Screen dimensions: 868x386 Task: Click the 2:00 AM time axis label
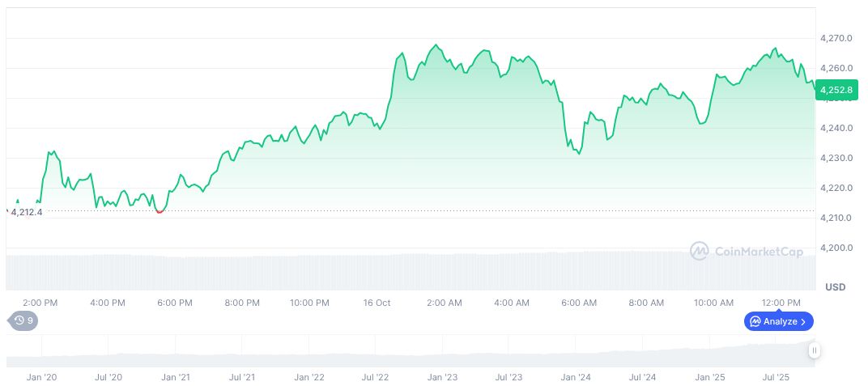444,303
